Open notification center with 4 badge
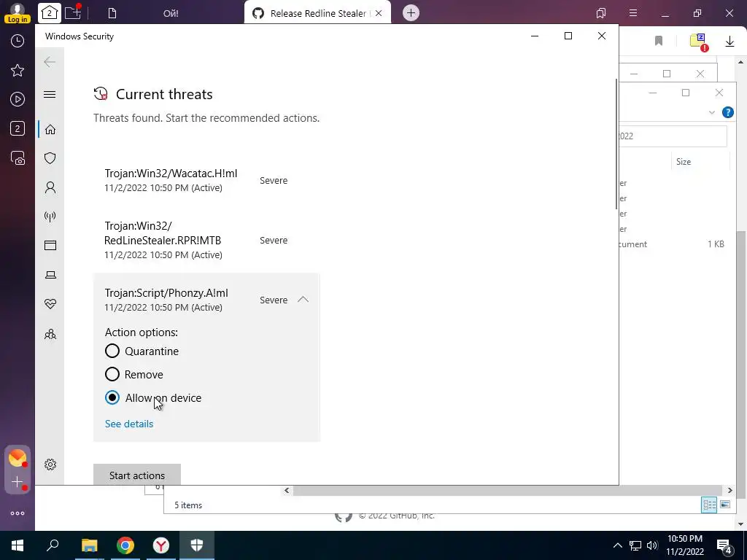The image size is (747, 560). 724,546
